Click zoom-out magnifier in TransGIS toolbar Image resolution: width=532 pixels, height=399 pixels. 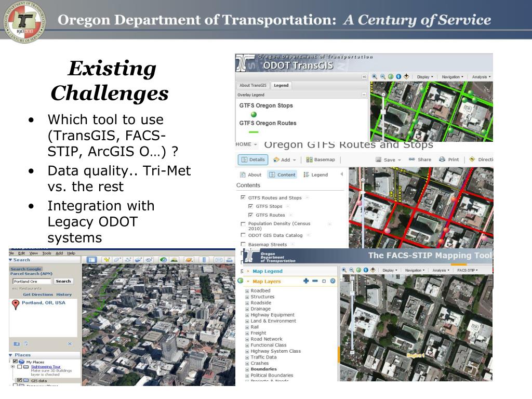383,77
